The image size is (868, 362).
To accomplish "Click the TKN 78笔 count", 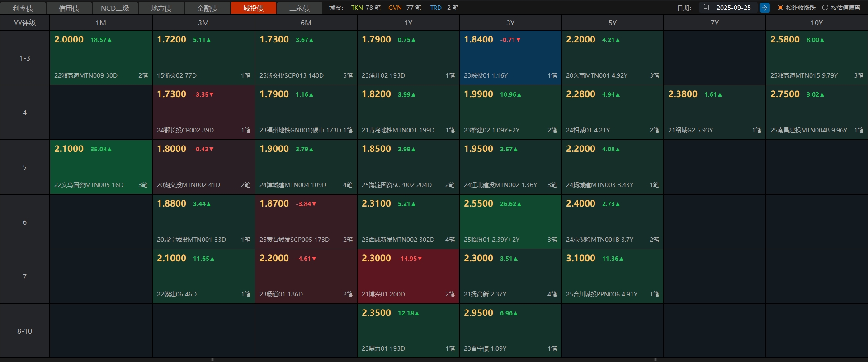I will [x=366, y=8].
